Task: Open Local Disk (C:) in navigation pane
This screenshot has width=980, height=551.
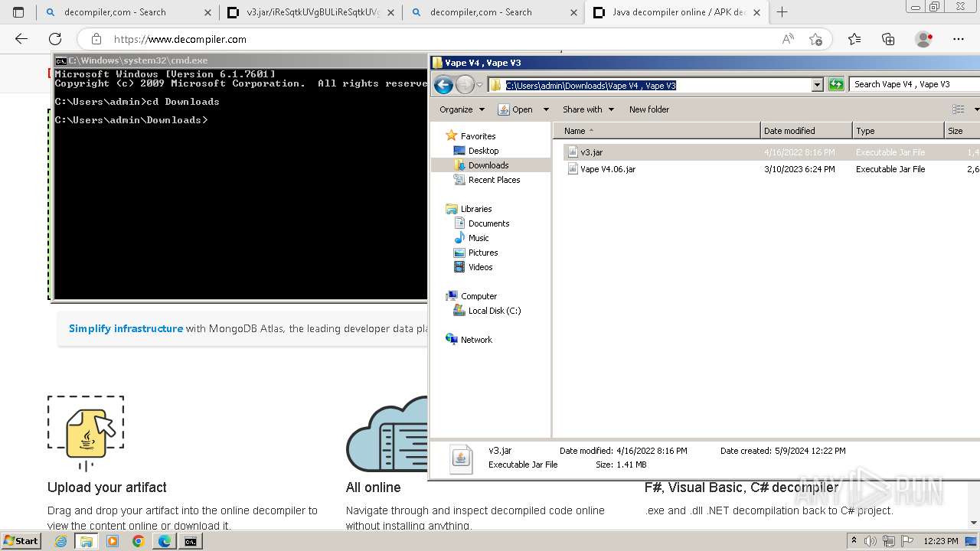Action: [494, 311]
